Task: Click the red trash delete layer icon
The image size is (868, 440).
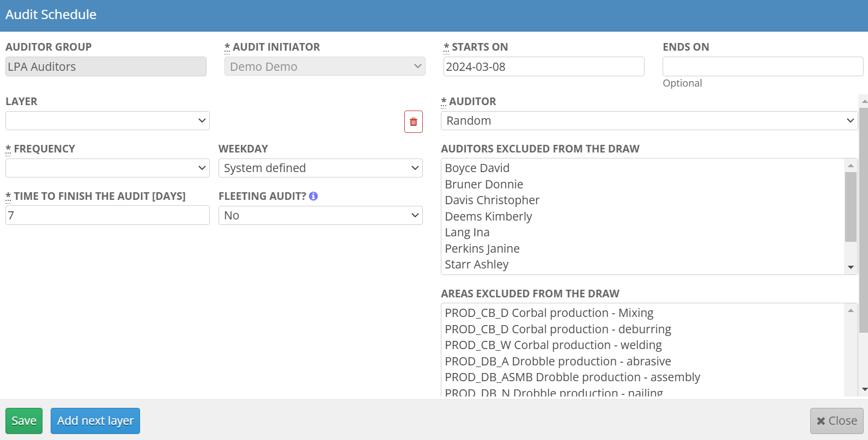Action: (x=413, y=121)
